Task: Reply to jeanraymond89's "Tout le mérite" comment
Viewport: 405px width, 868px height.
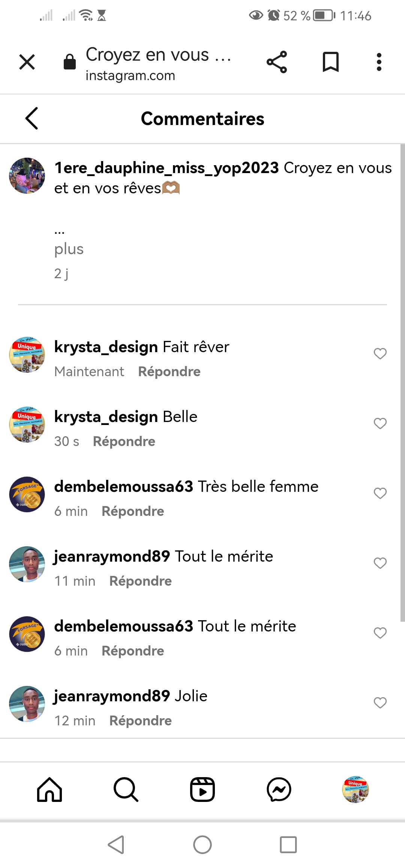Action: [x=140, y=581]
